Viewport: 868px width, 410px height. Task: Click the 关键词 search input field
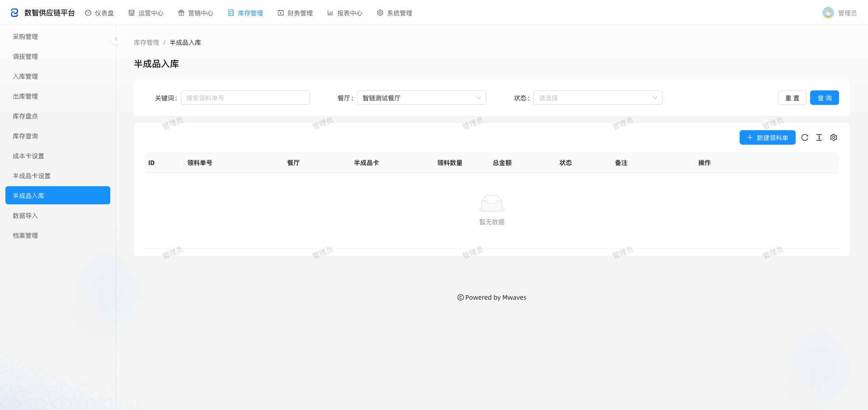pos(245,98)
